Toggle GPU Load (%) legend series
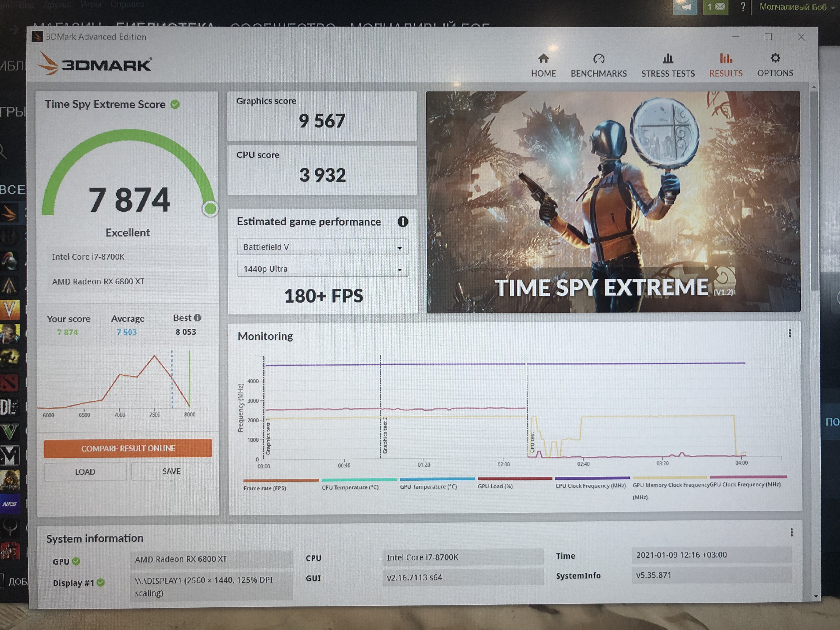 click(495, 486)
